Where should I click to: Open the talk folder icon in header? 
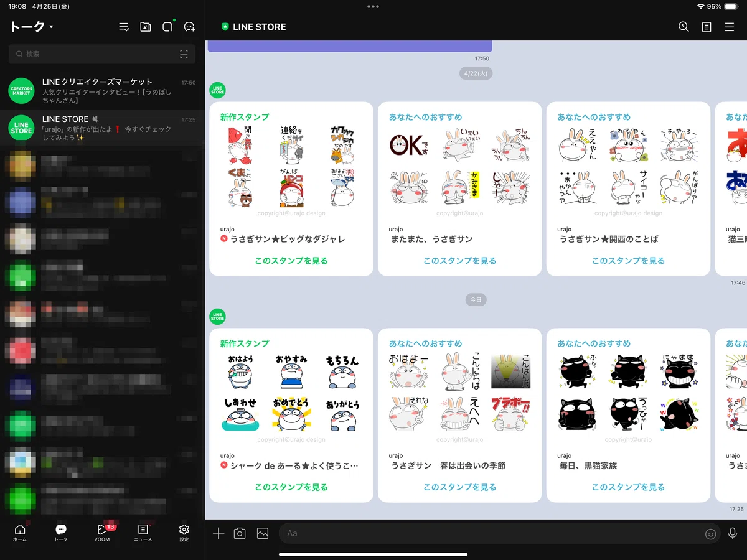click(146, 27)
